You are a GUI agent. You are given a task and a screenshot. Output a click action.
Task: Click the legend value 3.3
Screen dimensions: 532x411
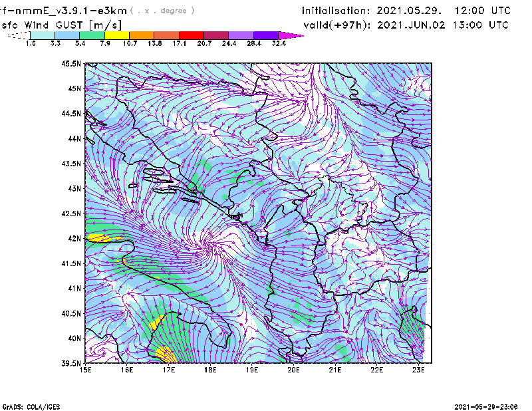55,43
